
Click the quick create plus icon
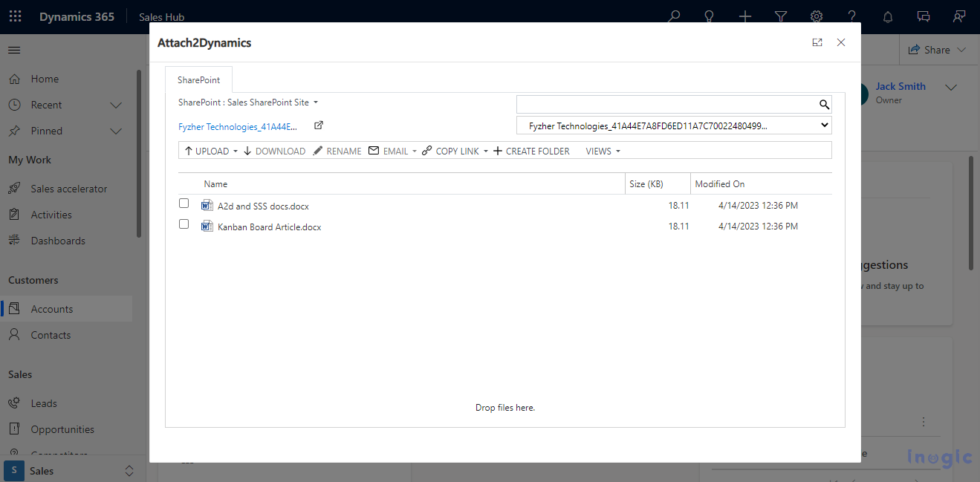[x=745, y=16]
